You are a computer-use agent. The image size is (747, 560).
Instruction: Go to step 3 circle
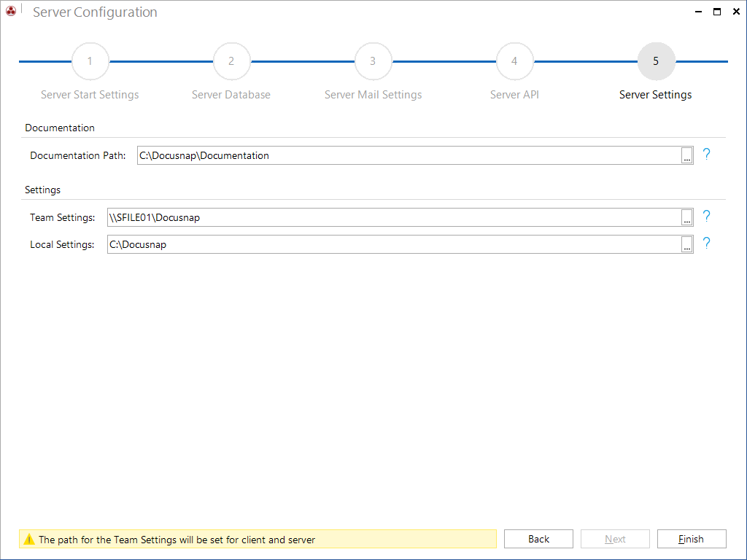tap(373, 61)
